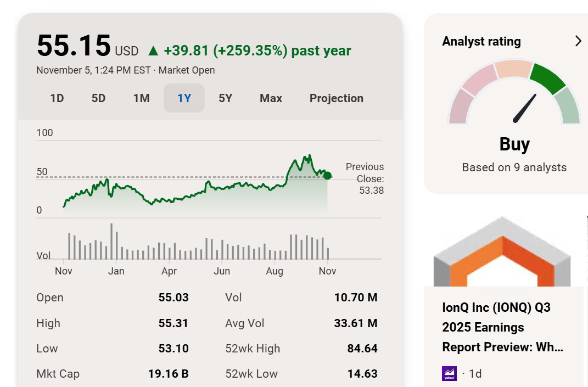Click the peach middle gauge segment

tap(514, 69)
